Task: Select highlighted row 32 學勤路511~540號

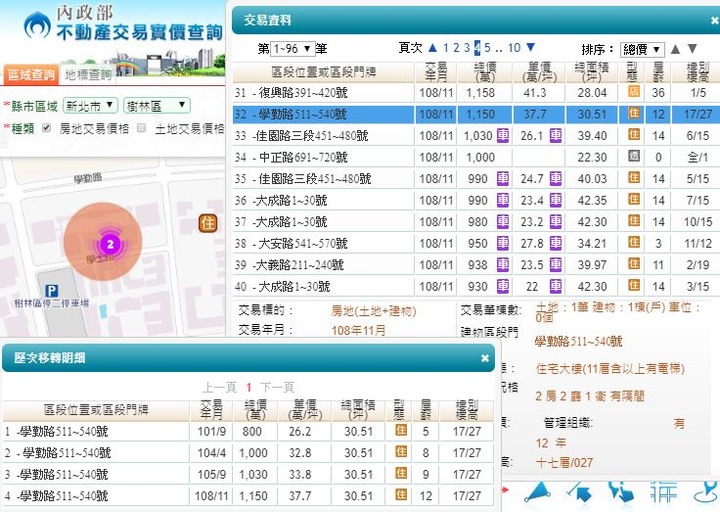Action: [x=476, y=114]
